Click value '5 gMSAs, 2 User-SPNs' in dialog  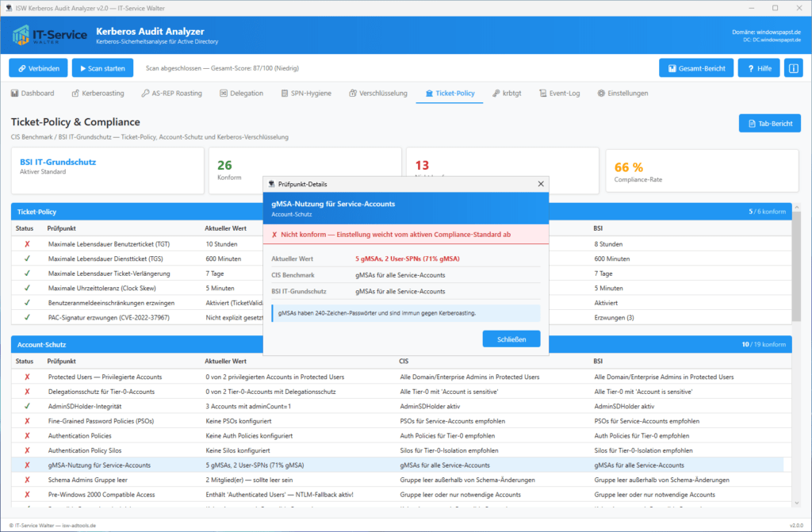point(407,258)
